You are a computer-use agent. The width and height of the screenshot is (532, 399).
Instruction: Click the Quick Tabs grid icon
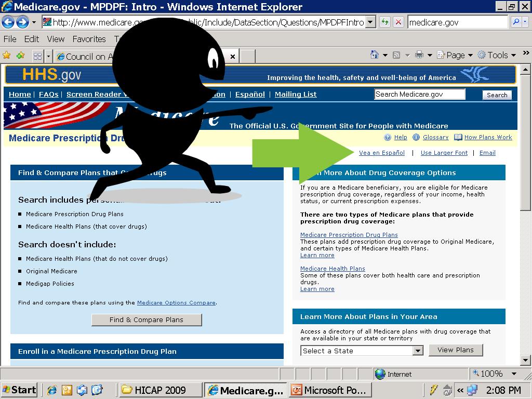click(x=37, y=56)
